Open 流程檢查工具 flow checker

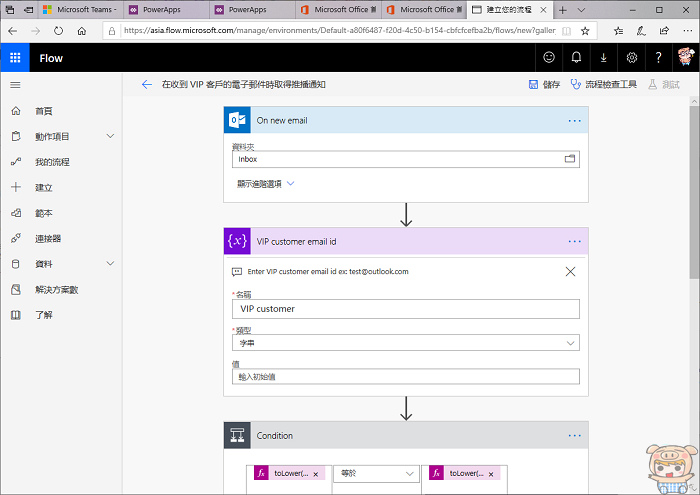coord(603,85)
